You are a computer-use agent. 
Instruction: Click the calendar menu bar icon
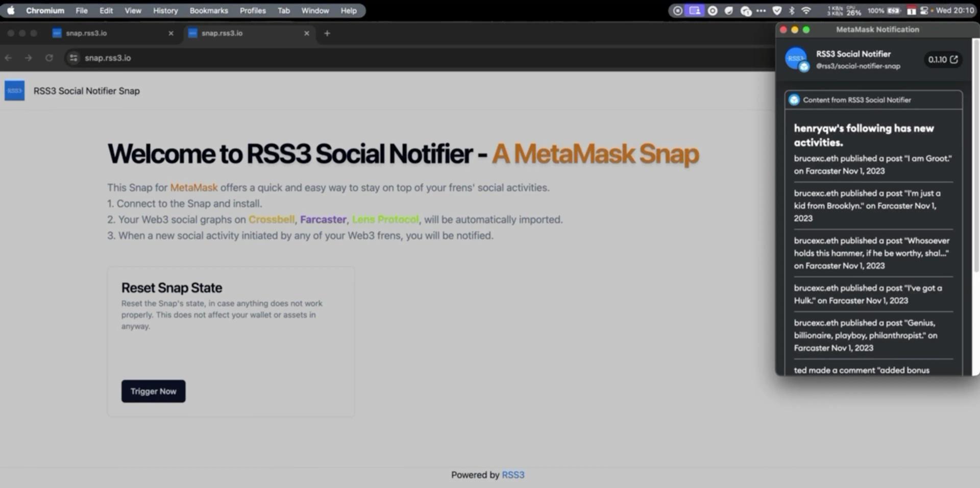click(912, 11)
